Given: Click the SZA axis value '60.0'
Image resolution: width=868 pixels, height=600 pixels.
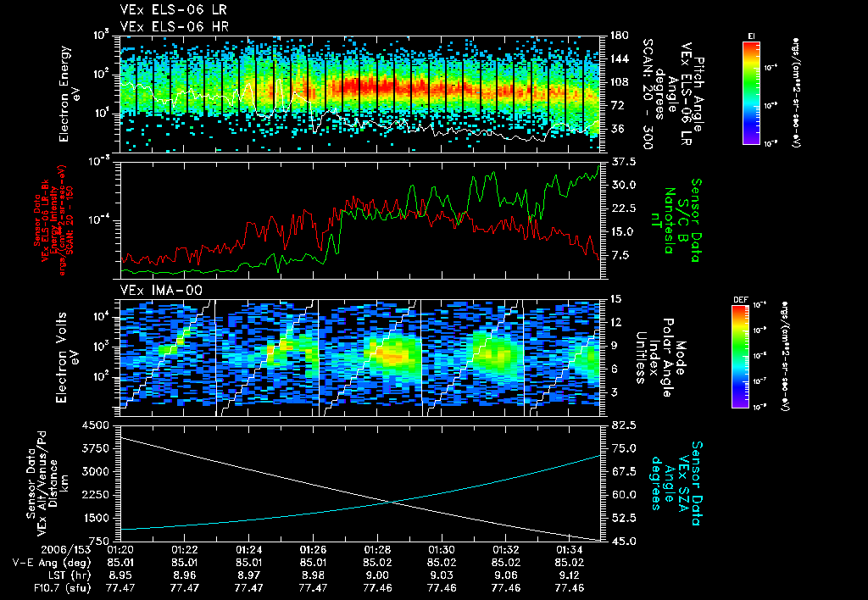Looking at the screenshot, I should click(625, 495).
